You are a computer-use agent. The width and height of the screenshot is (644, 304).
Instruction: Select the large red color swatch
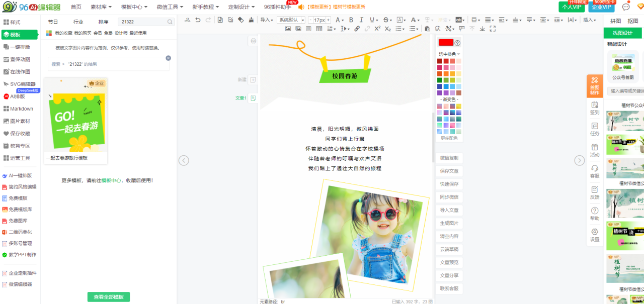point(446,43)
